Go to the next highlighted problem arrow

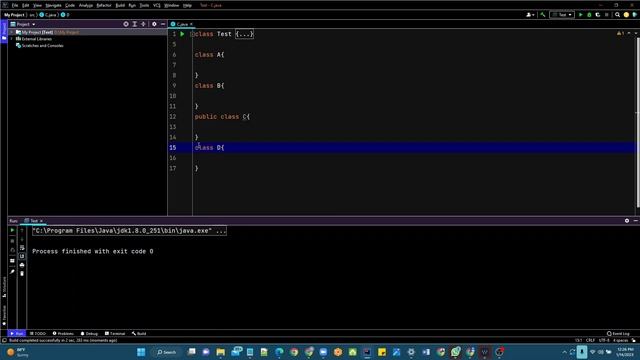click(636, 33)
